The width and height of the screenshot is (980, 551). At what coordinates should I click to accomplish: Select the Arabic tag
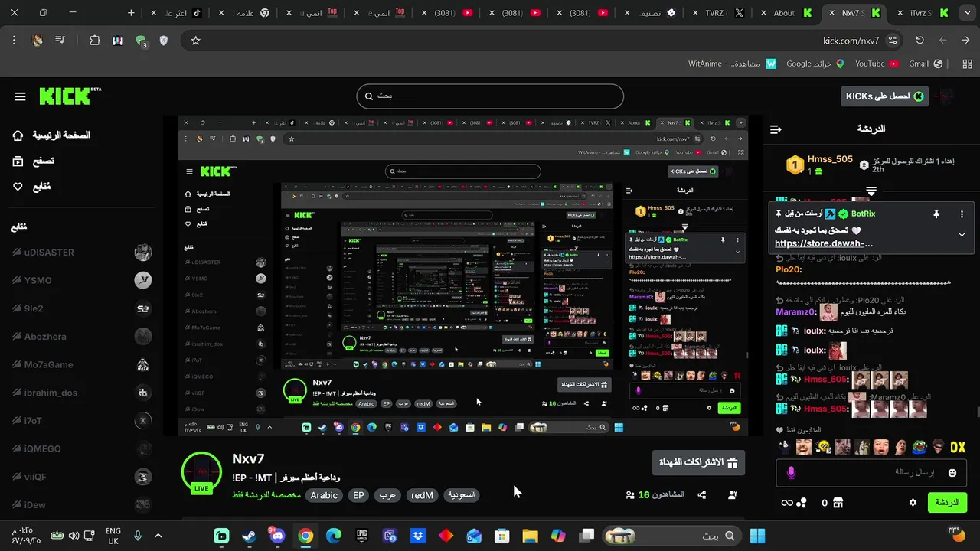[x=324, y=495]
